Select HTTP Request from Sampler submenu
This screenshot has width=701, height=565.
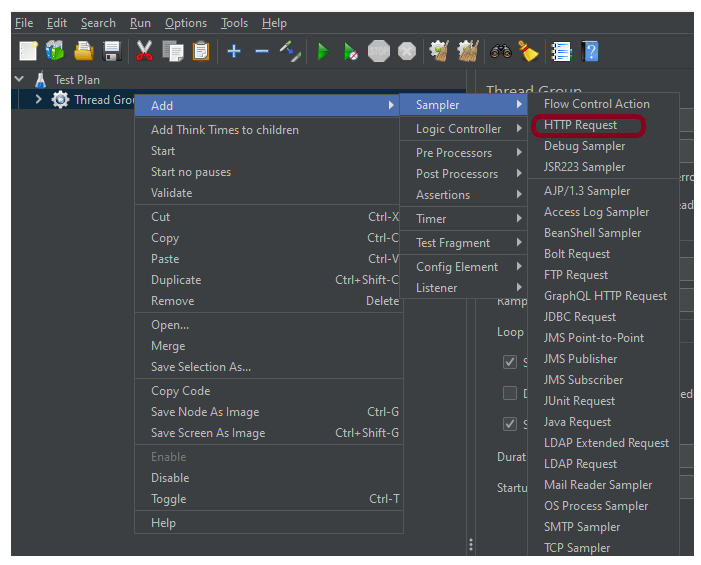[580, 125]
